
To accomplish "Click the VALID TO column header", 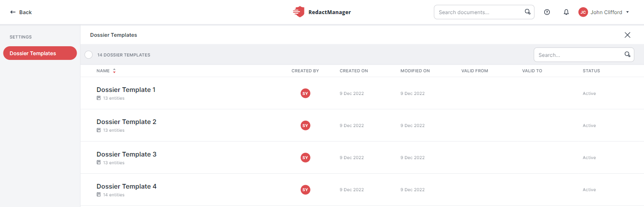I will pos(532,71).
